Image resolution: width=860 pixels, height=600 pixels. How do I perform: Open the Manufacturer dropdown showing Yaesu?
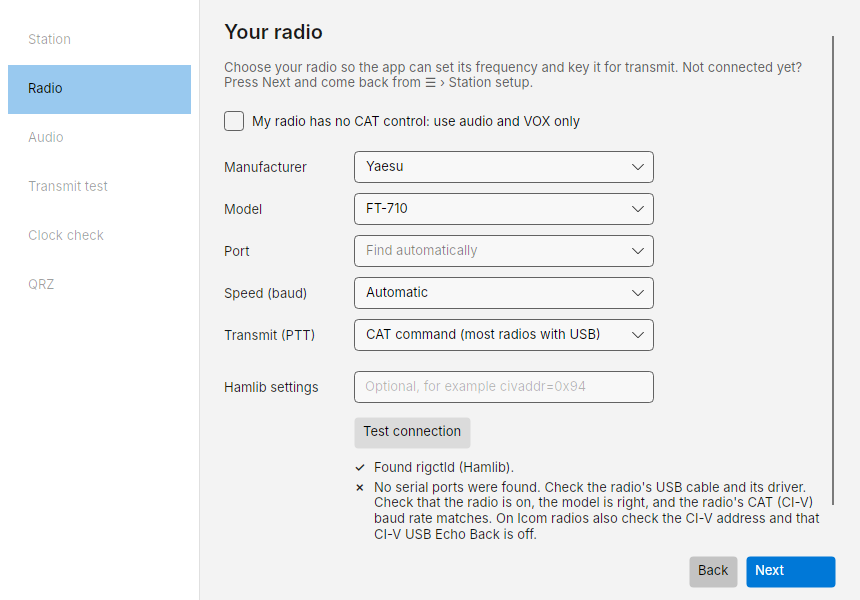tap(503, 167)
